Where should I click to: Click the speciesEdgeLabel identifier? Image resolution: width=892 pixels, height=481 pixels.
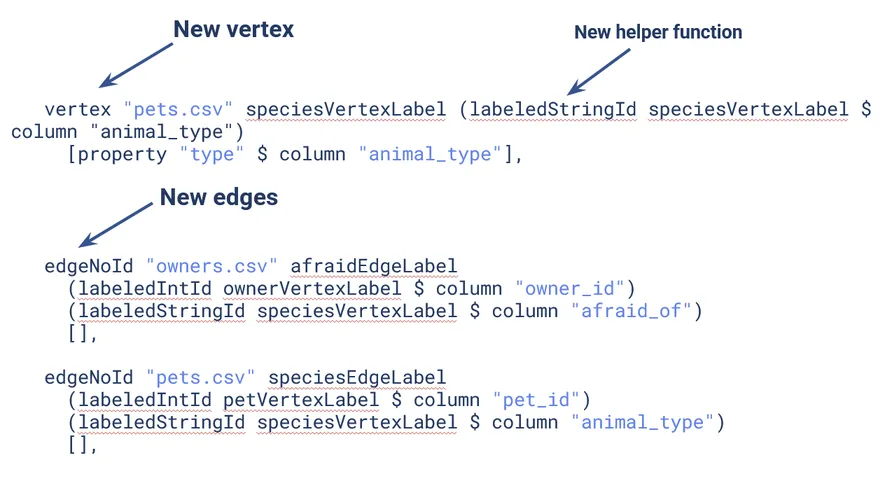[x=357, y=378]
